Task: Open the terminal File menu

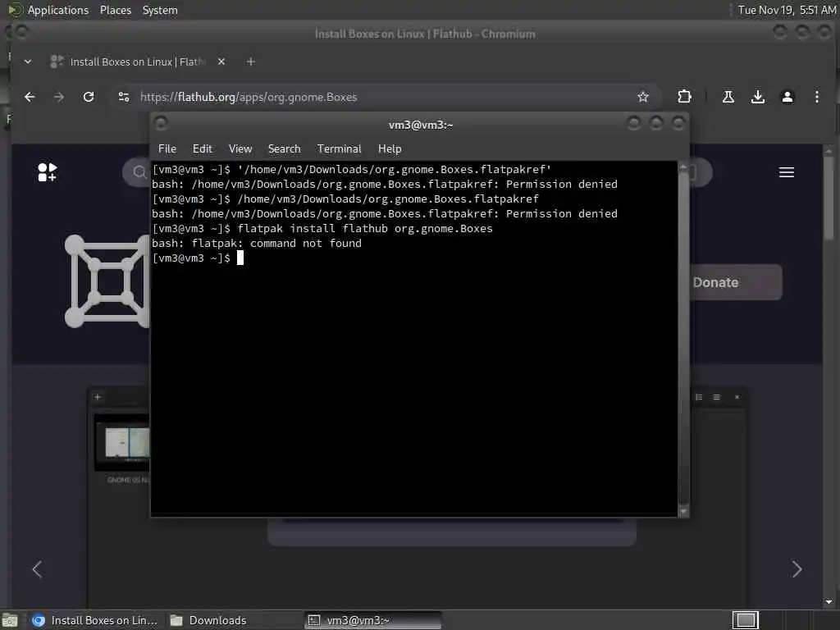Action: pos(167,149)
